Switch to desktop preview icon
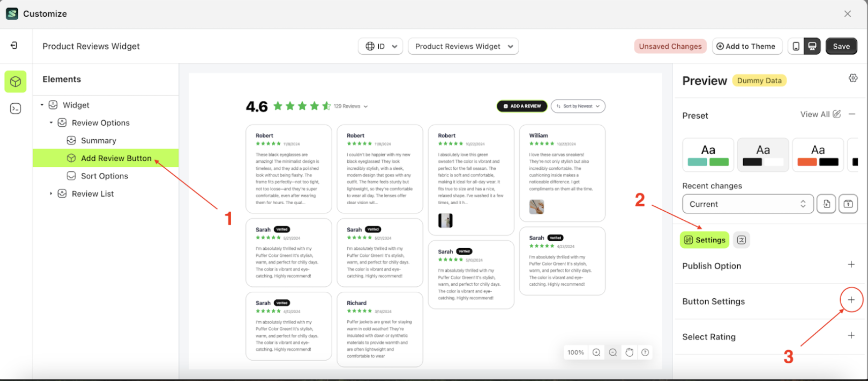 click(x=812, y=46)
